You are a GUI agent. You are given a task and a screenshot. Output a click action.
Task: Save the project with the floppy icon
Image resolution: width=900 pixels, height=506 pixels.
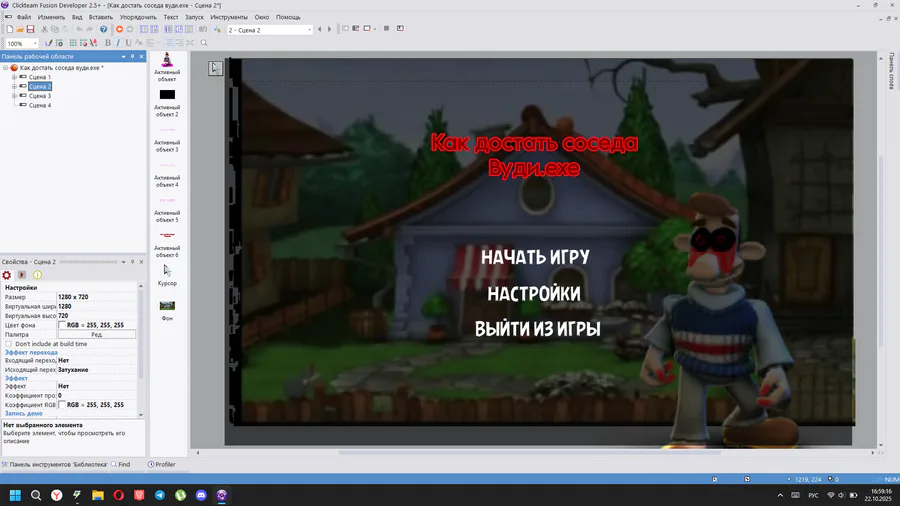pyautogui.click(x=30, y=29)
